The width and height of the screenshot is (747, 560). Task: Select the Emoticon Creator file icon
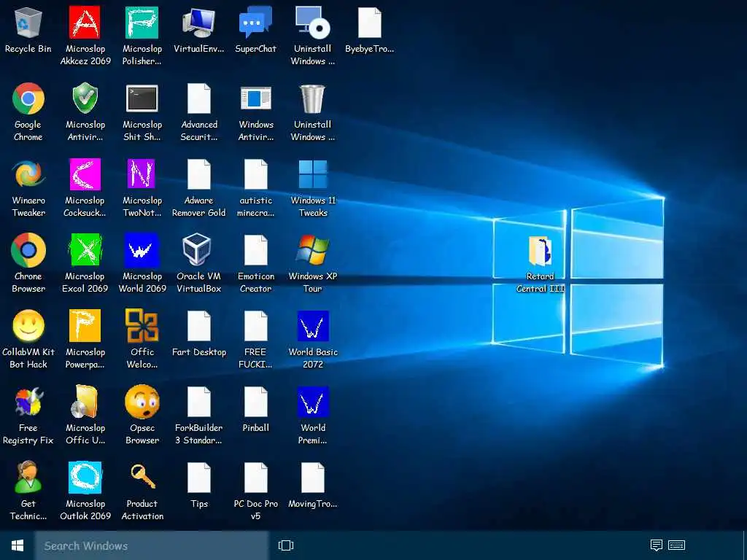tap(256, 250)
